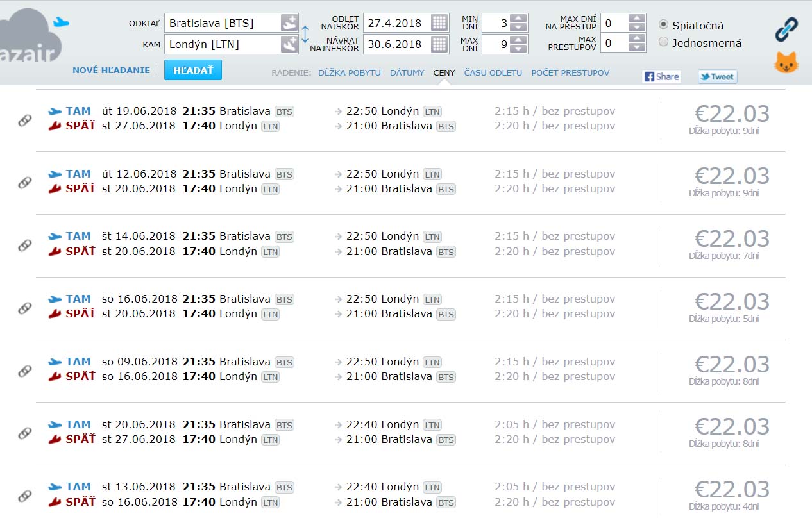This screenshot has height=525, width=812.
Task: Click the add-airport icon beside Bratislava [BTS]
Action: (289, 23)
